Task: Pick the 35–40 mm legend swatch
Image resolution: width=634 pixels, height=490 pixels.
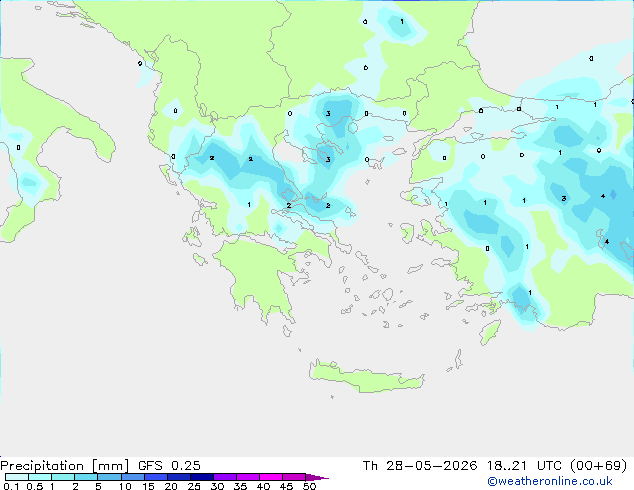Action: tap(247, 477)
